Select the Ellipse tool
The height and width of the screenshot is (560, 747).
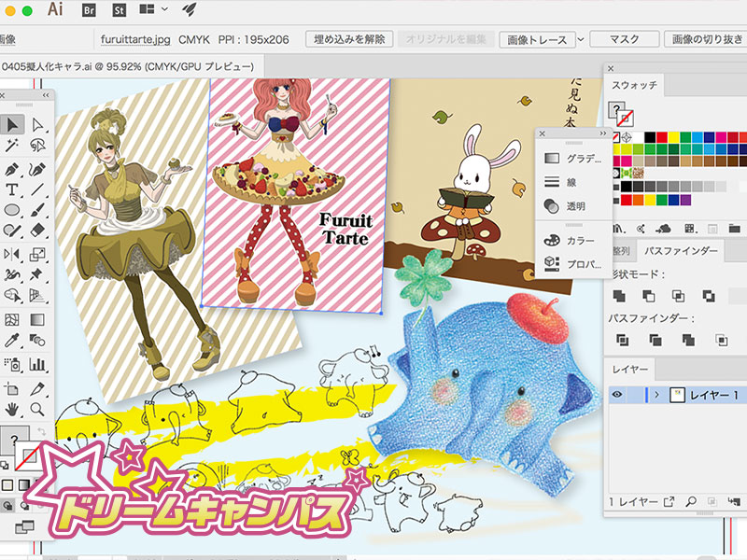click(12, 210)
